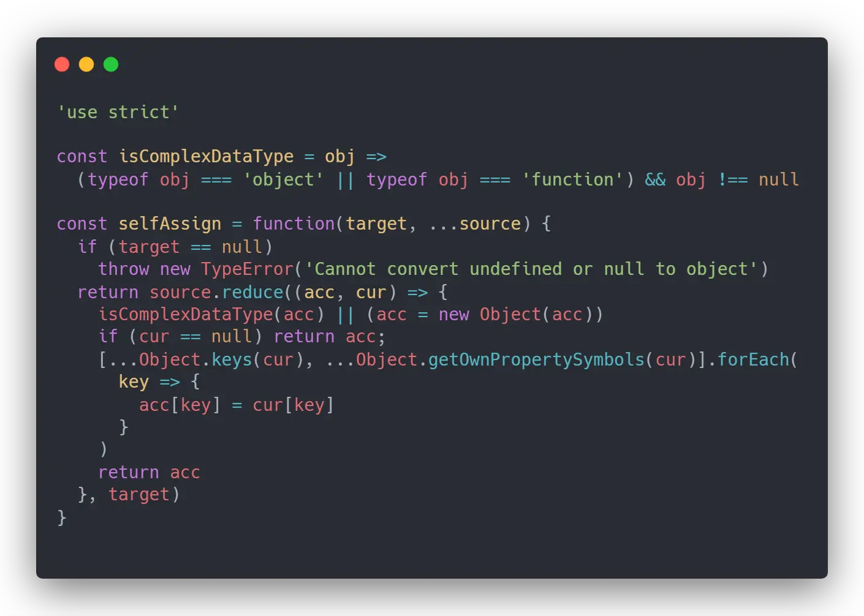The image size is (864, 616).
Task: Click the 'return acc' statement line
Action: point(149,472)
